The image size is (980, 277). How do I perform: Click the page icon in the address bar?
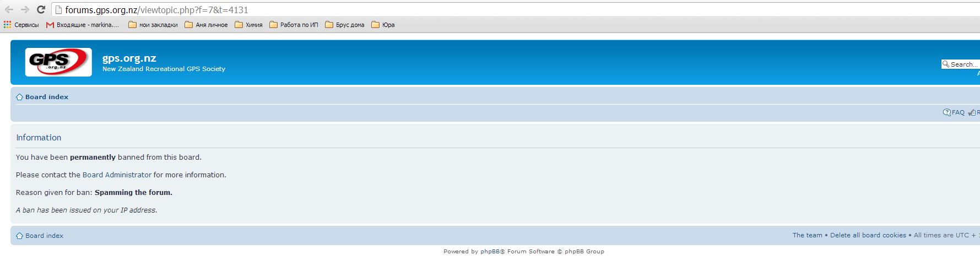coord(58,9)
